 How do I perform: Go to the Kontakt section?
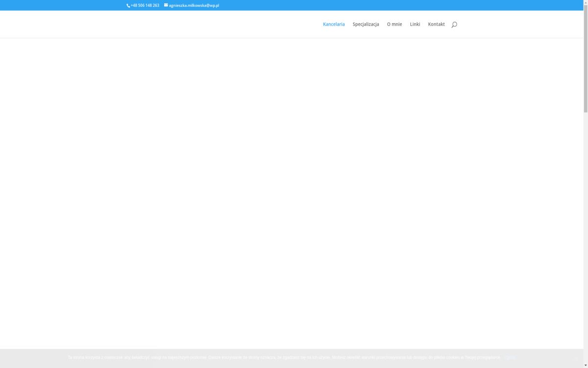tap(436, 24)
